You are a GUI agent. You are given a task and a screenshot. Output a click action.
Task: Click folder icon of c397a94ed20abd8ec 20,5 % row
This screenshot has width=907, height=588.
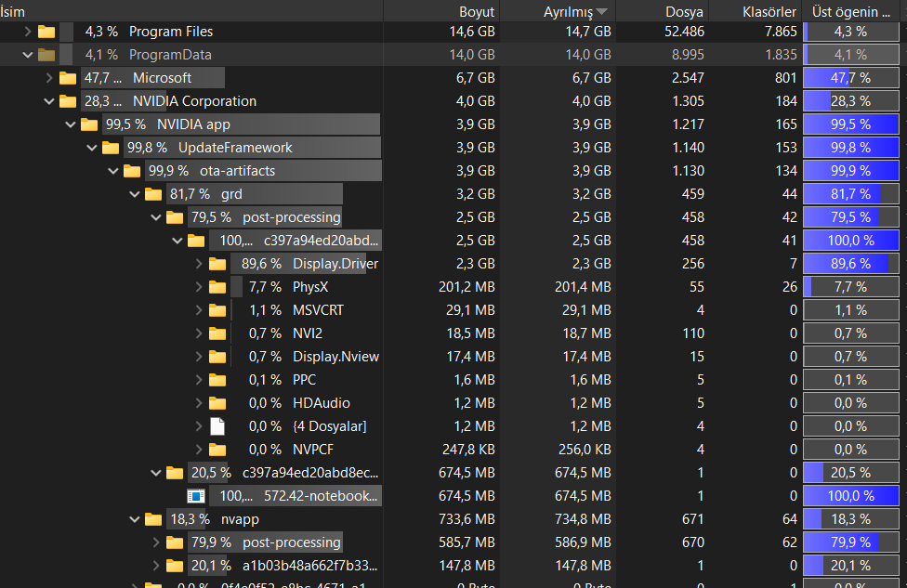pos(175,473)
